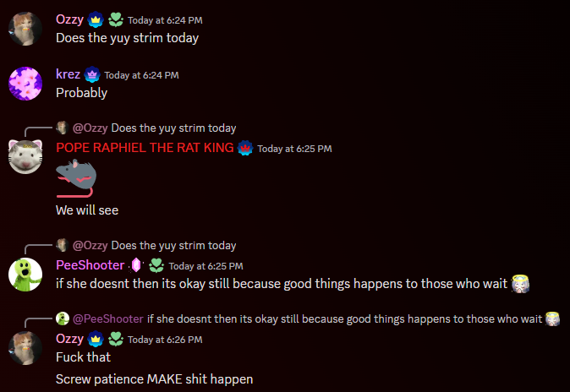Click the angel emoji ending PeeShooter's message

click(x=520, y=284)
